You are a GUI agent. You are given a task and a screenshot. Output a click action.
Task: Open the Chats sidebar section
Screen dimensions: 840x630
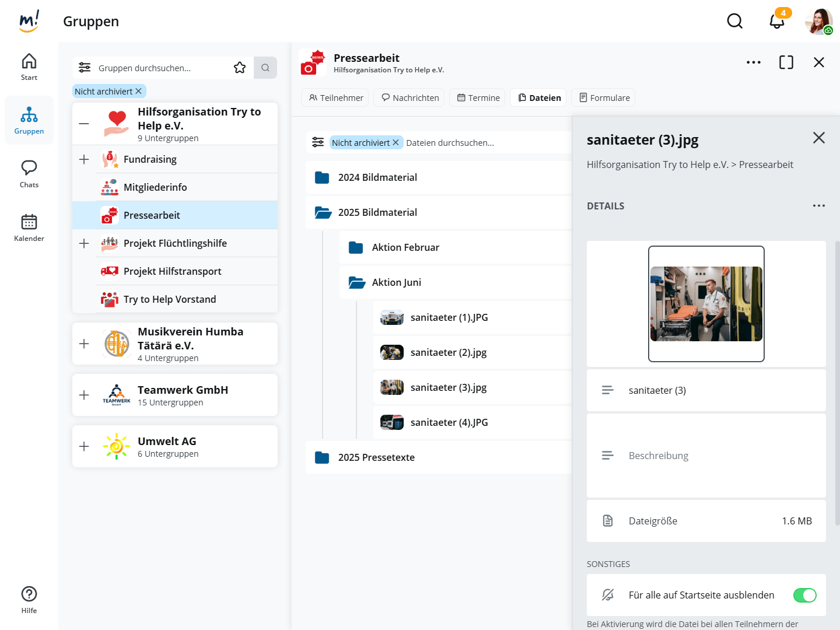pyautogui.click(x=29, y=174)
